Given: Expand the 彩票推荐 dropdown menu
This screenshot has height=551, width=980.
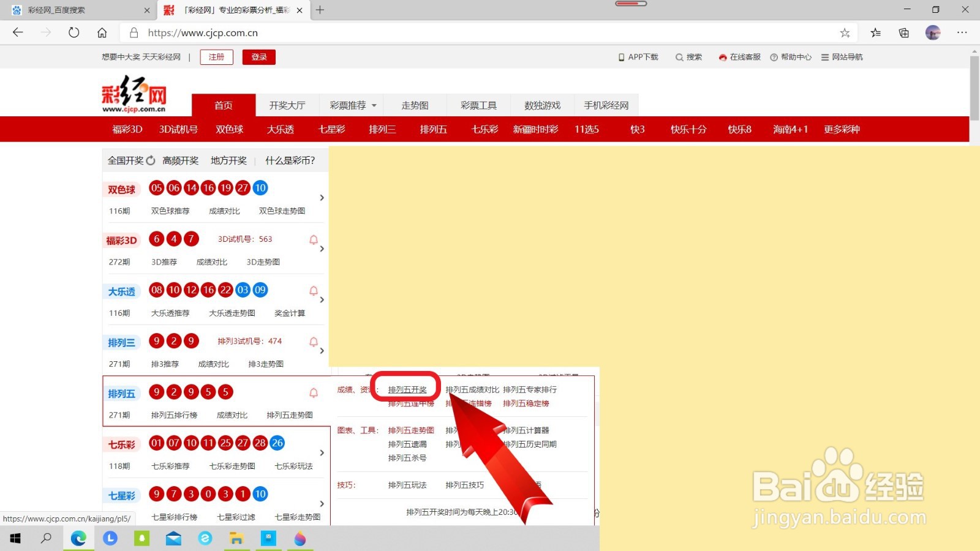Looking at the screenshot, I should pyautogui.click(x=352, y=105).
